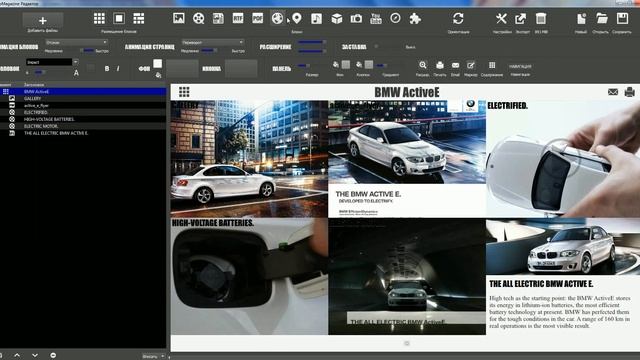Toggle italic for the heading font
This screenshot has width=640, height=360.
pyautogui.click(x=118, y=69)
